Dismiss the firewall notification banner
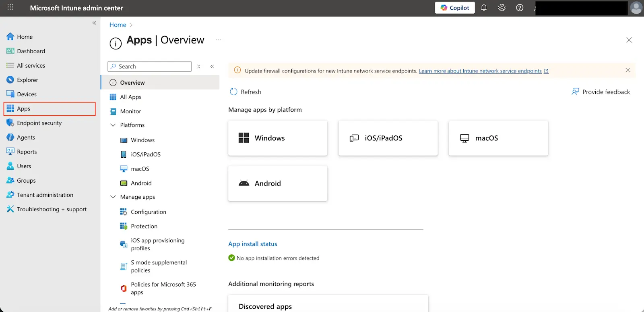The height and width of the screenshot is (312, 644). tap(627, 70)
